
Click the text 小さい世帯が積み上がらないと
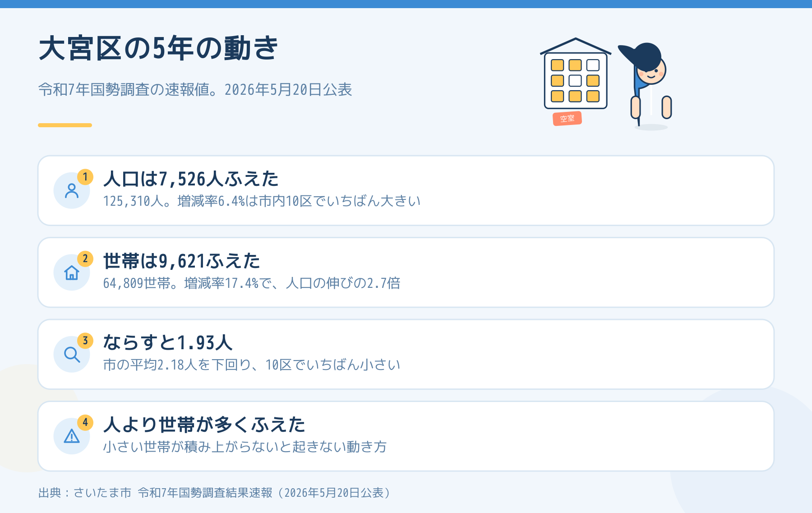[x=198, y=447]
